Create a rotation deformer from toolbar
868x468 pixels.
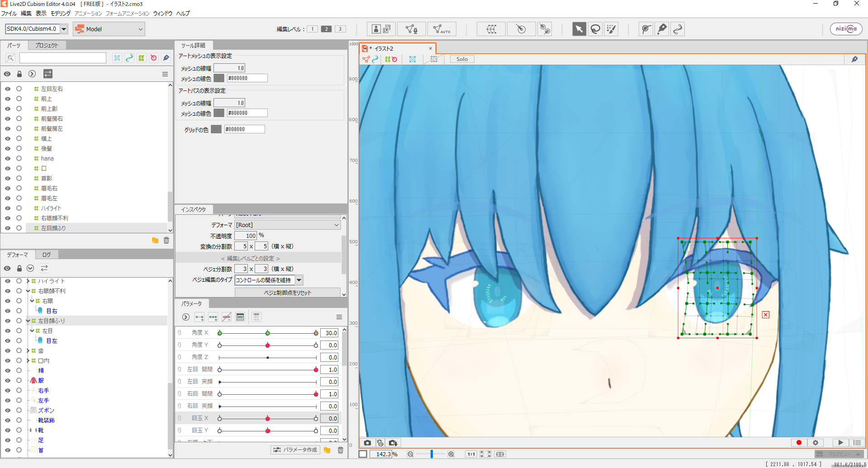click(x=521, y=29)
